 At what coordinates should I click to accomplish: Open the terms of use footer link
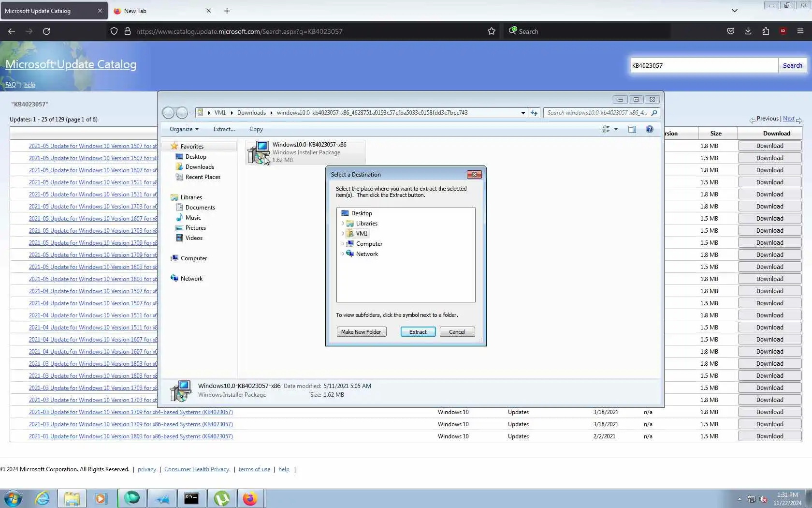pyautogui.click(x=254, y=469)
